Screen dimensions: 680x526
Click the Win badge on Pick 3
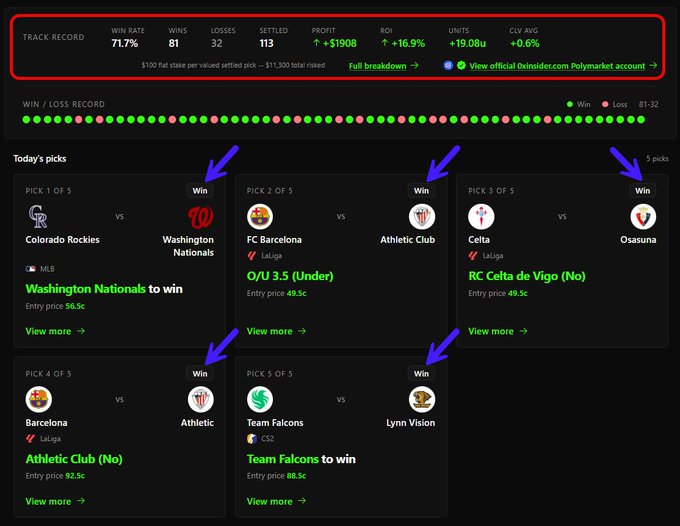tap(643, 190)
